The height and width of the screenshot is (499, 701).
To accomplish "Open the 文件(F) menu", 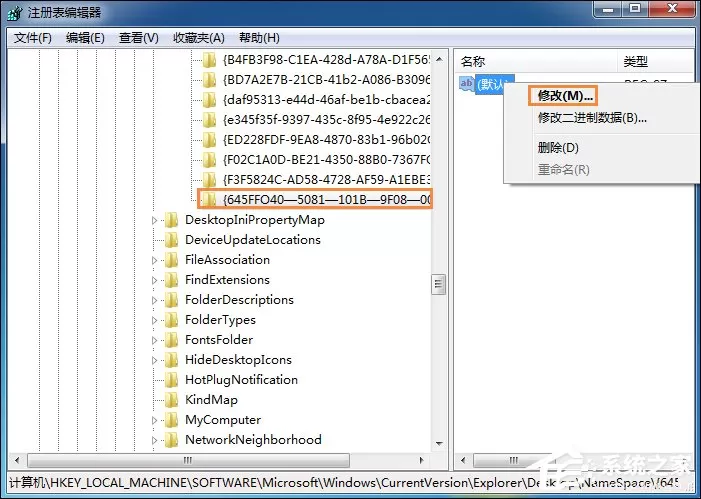I will 33,38.
